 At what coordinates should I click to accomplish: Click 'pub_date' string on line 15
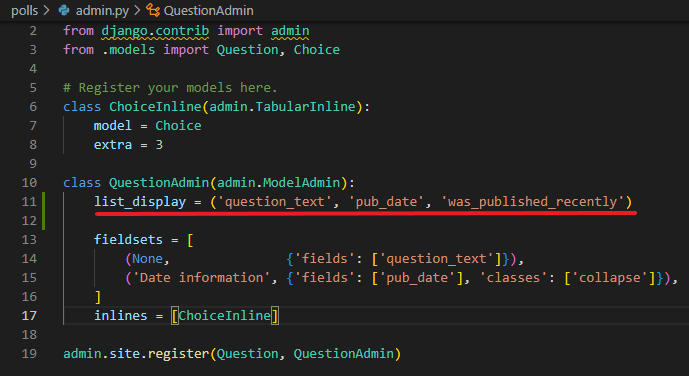coord(417,278)
